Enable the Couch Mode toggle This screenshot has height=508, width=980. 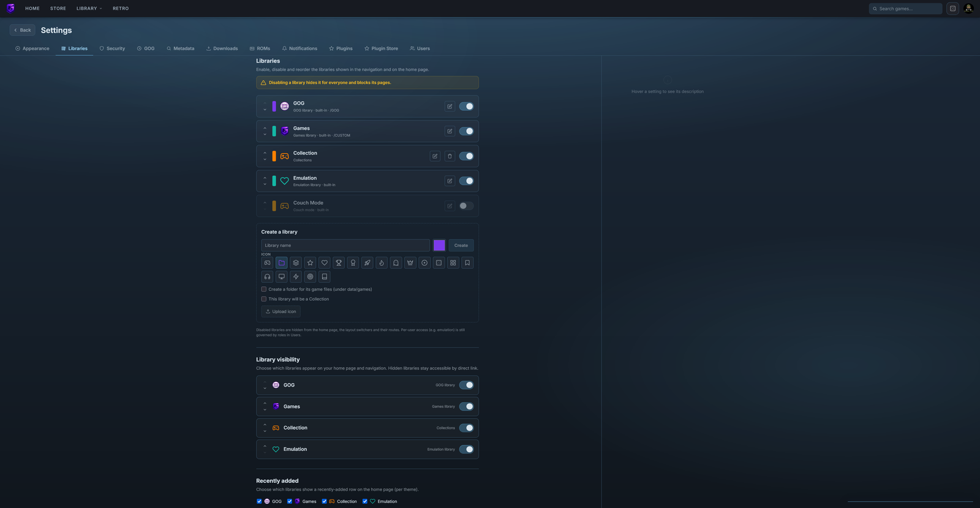click(x=466, y=206)
